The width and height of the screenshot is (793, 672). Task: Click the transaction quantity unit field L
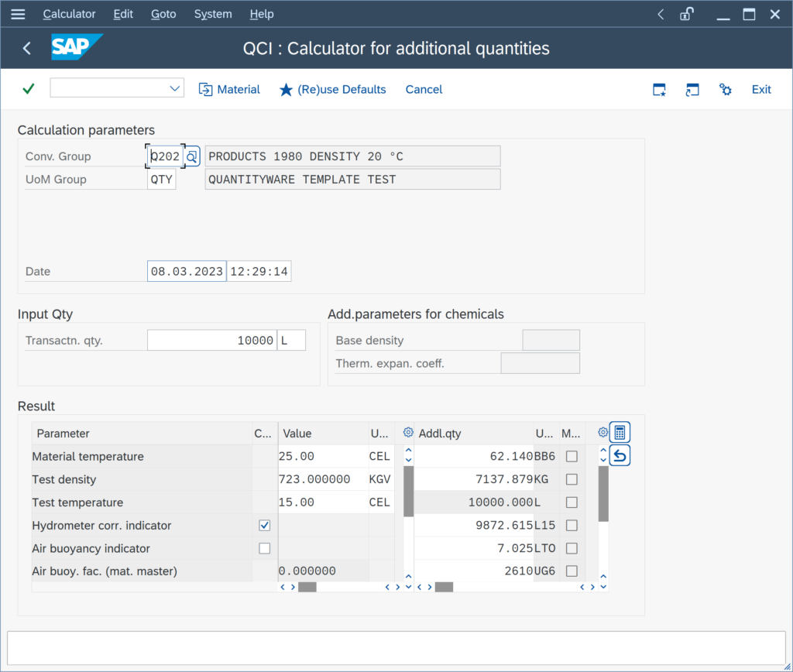coord(292,341)
